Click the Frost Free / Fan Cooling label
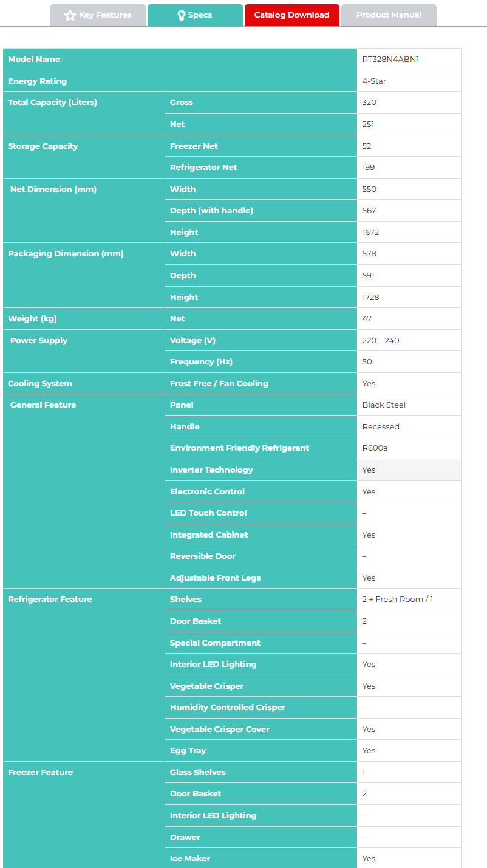Viewport: 487px width, 868px height. point(219,384)
